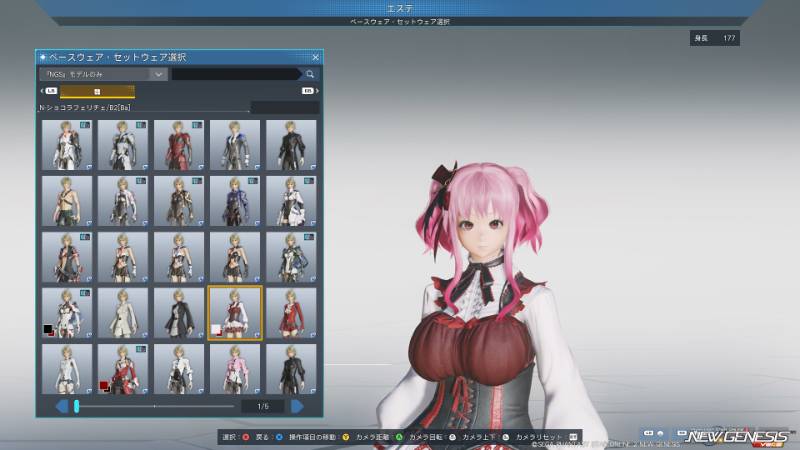
Task: Switch tabs with the RB right arrow
Action: [310, 91]
